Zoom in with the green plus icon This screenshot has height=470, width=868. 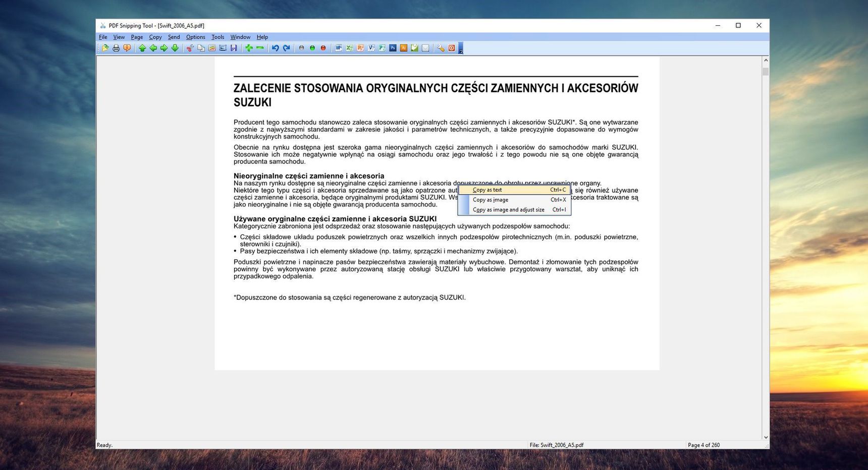point(249,48)
